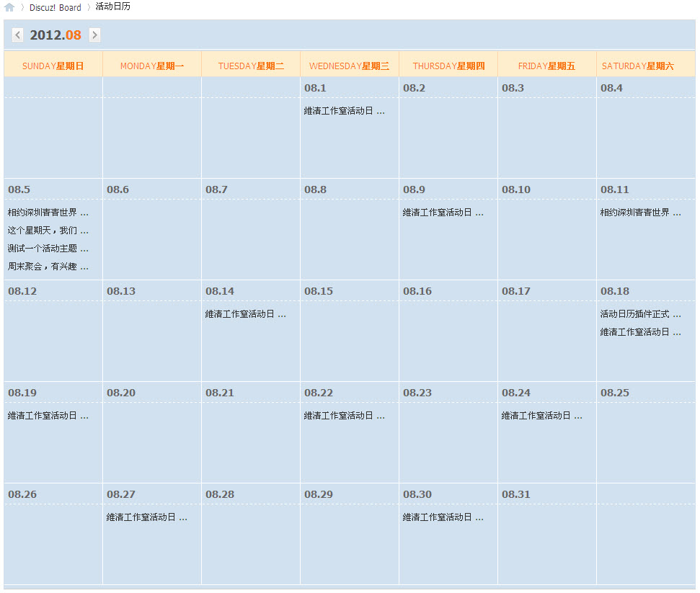This screenshot has width=700, height=593.
Task: Open Discuz! Board breadcrumb link
Action: coord(56,7)
